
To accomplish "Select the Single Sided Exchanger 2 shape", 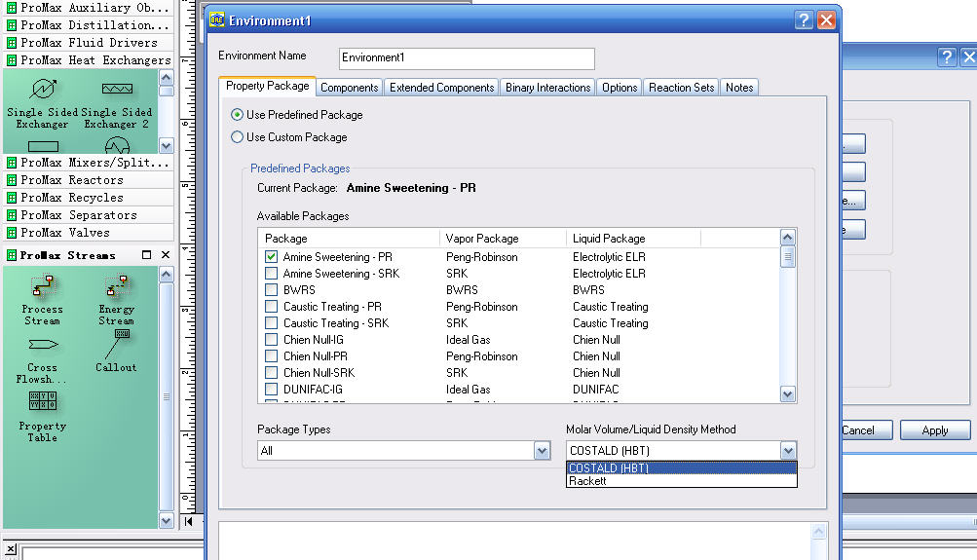I will click(x=117, y=104).
